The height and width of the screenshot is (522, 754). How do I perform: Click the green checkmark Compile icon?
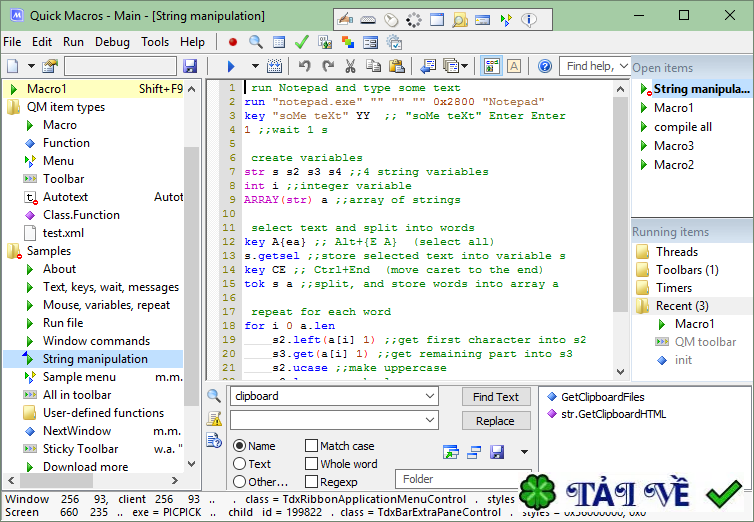(x=301, y=42)
